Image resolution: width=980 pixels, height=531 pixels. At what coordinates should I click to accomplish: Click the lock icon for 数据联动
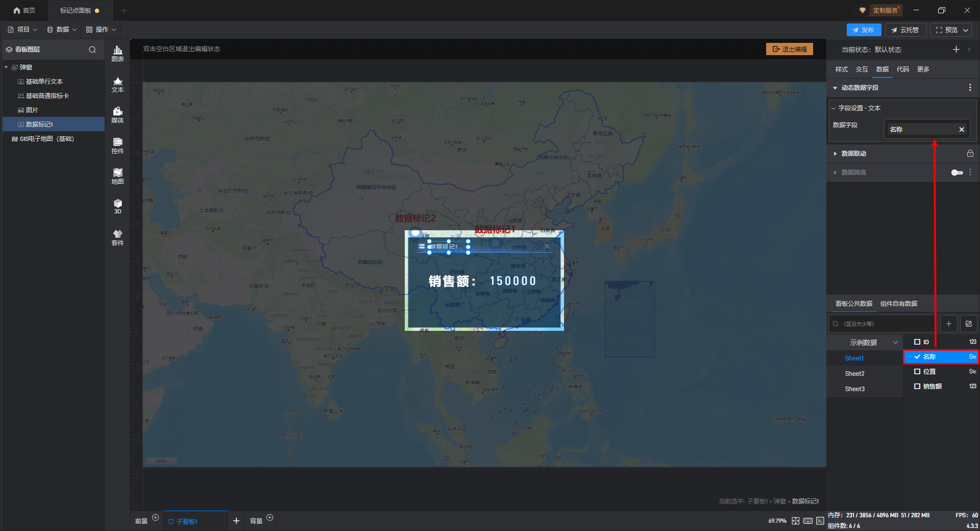click(970, 153)
